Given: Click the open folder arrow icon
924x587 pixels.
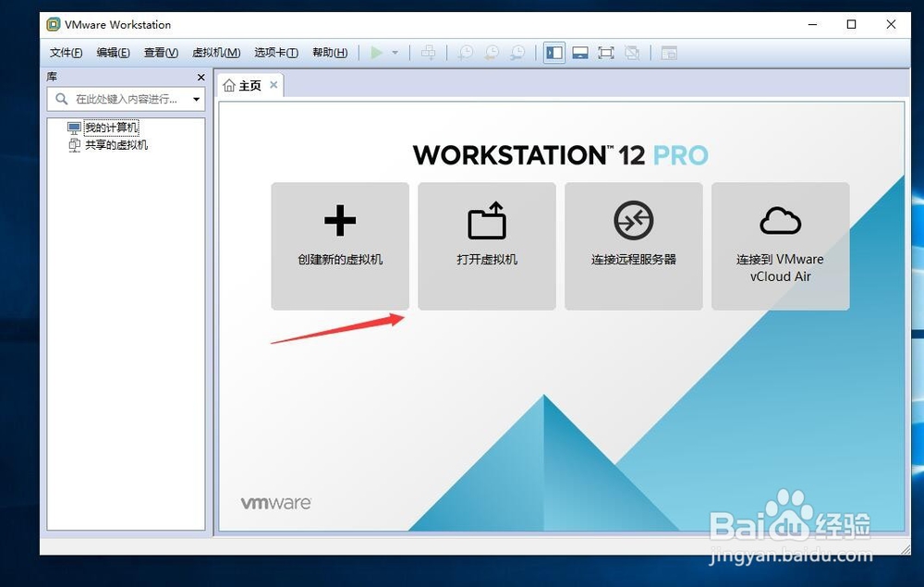Looking at the screenshot, I should click(487, 220).
